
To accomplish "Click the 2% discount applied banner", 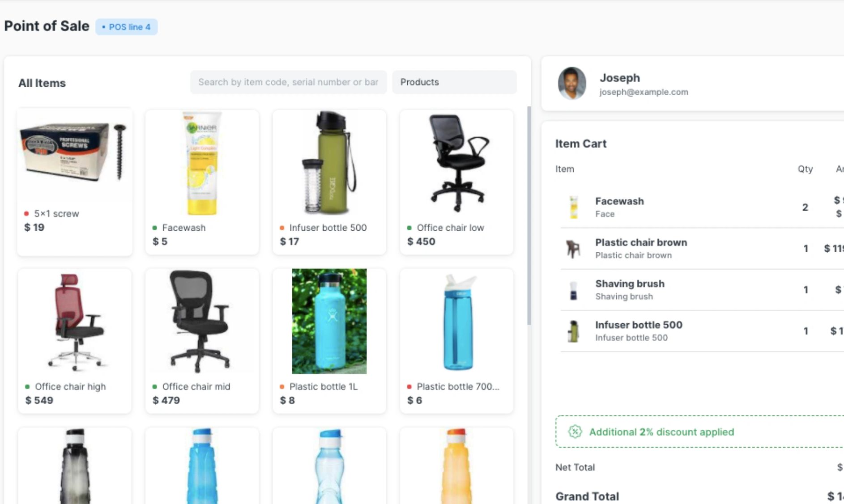I will click(700, 432).
